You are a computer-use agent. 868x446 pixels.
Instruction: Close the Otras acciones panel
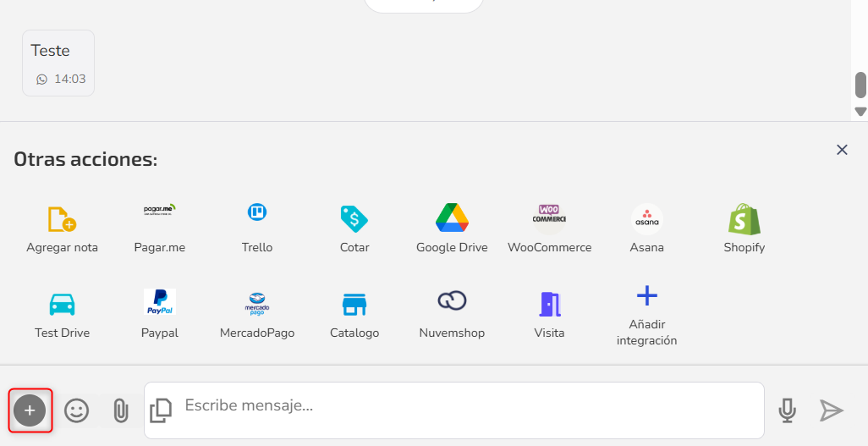(x=842, y=150)
